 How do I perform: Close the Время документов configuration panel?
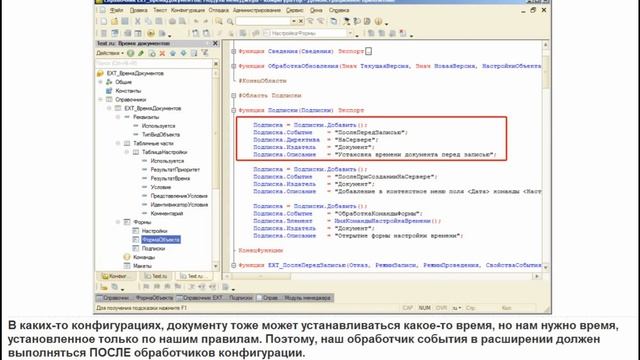[x=215, y=43]
